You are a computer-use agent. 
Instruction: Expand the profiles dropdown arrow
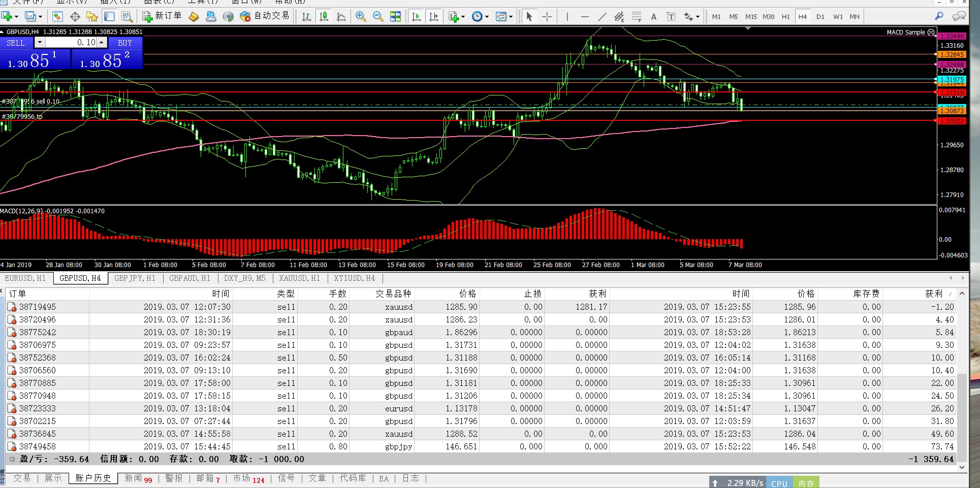[x=40, y=17]
